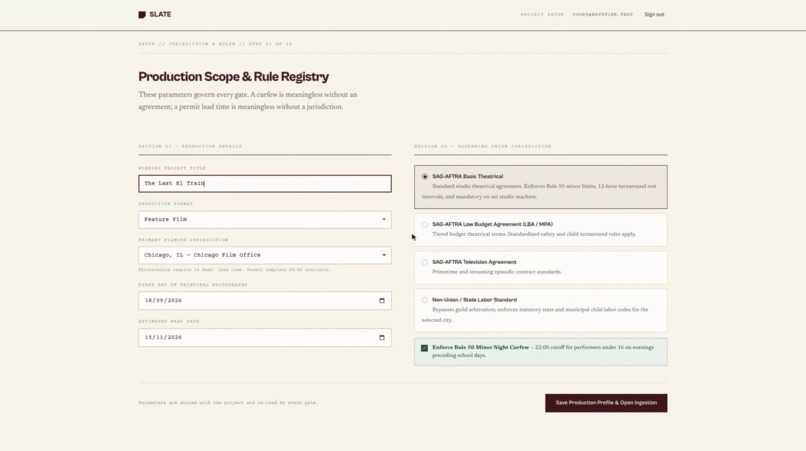Focus the Working Project Title field
The image size is (806, 451).
[x=265, y=184]
